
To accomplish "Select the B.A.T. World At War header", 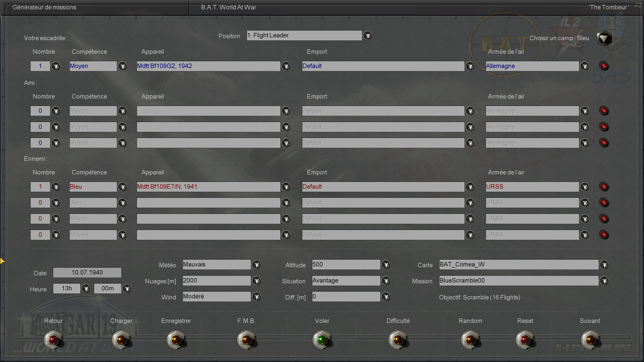I will [x=228, y=7].
